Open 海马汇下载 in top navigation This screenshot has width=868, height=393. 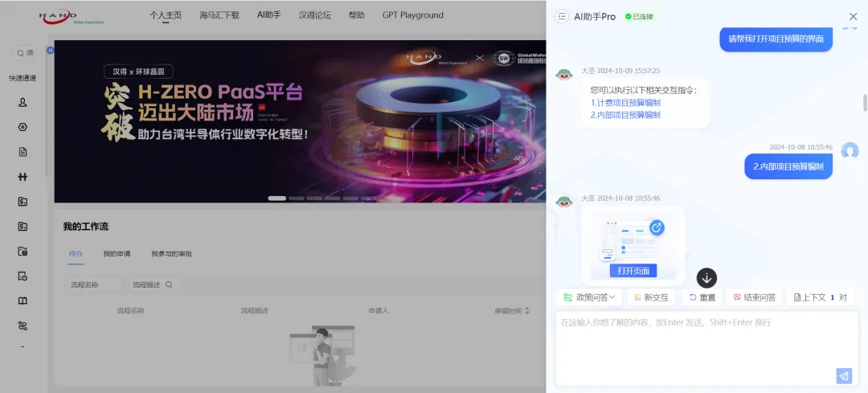[219, 15]
